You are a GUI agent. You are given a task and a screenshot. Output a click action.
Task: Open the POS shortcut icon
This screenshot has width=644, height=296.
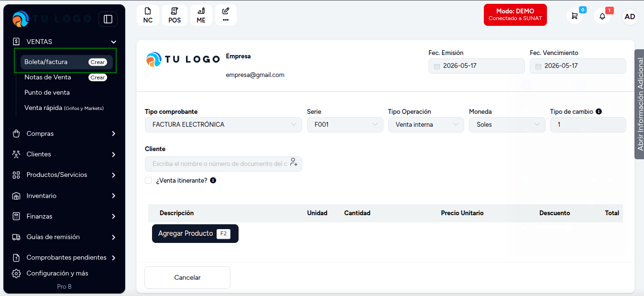[175, 15]
